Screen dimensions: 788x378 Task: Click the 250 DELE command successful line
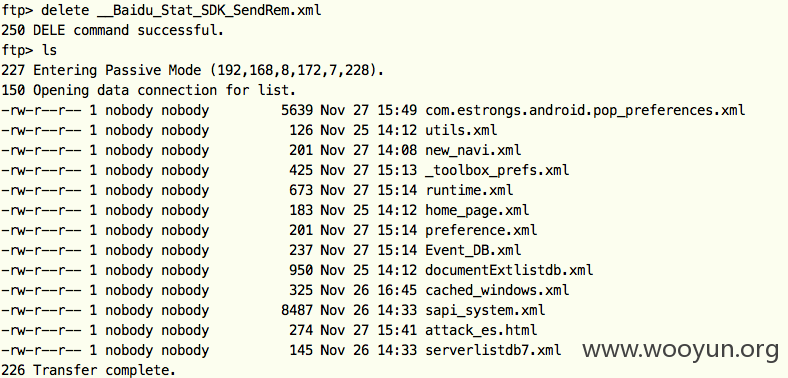(113, 30)
